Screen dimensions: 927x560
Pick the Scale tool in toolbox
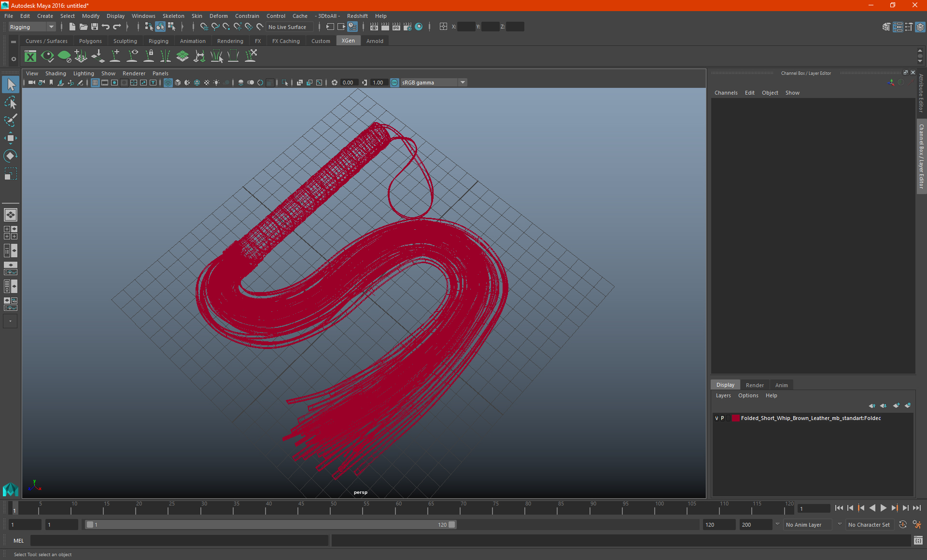tap(11, 173)
